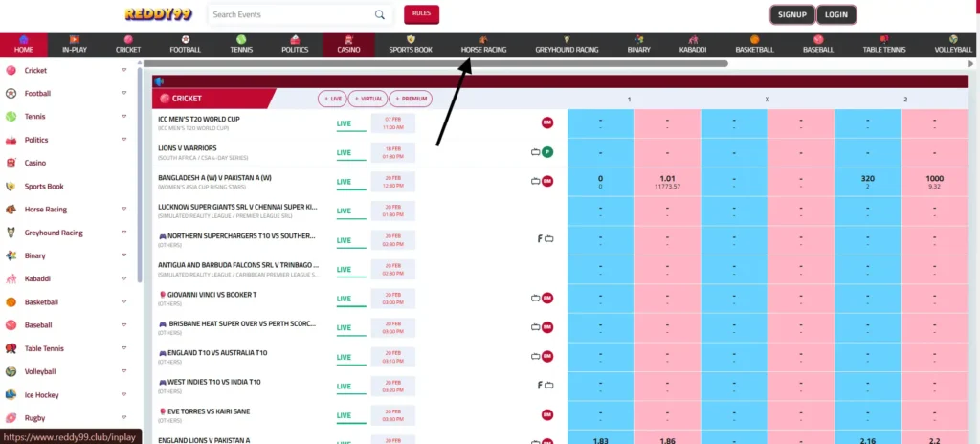Open the Politics top navigation tab
980x444 pixels.
(295, 44)
